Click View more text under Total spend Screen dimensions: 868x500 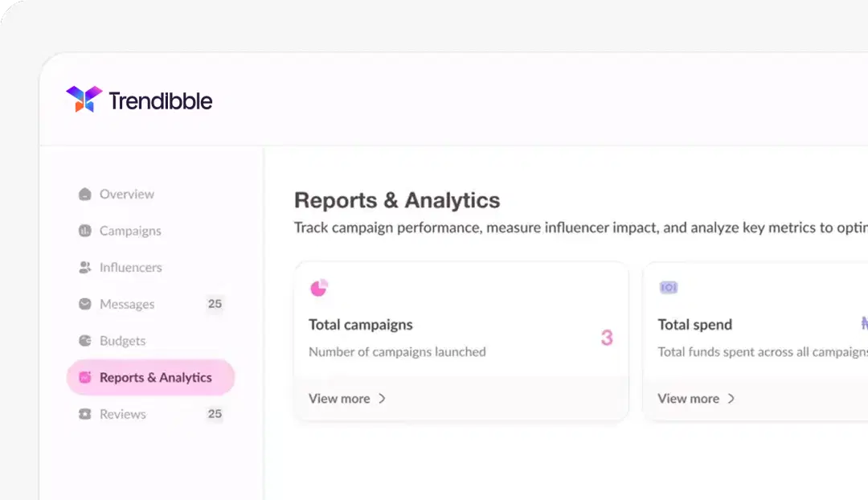click(688, 399)
